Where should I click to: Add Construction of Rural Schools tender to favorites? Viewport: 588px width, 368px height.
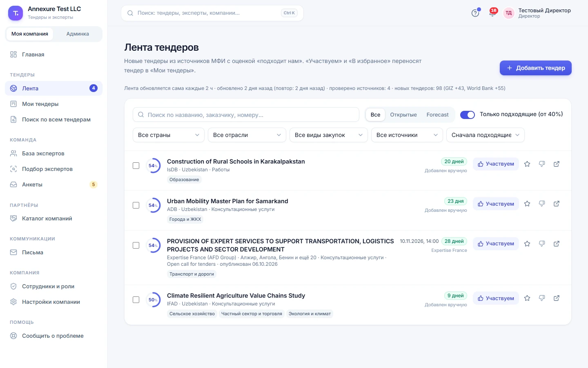tap(527, 164)
